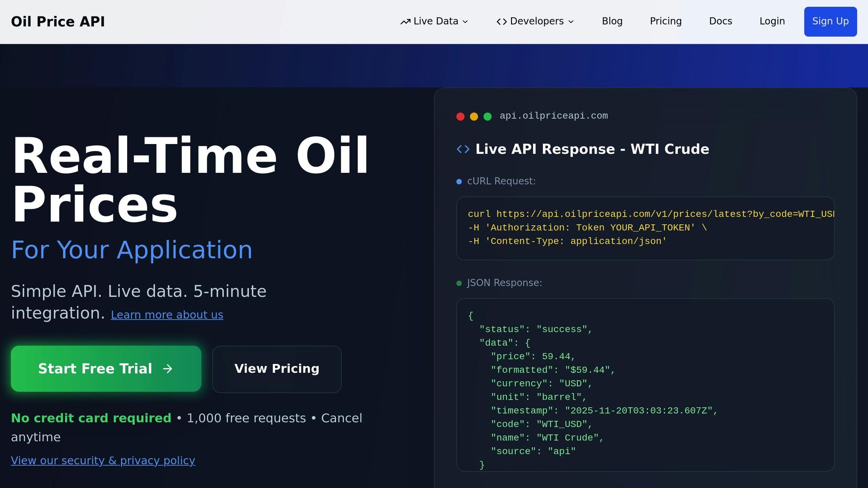Click the yellow window dot

(x=474, y=116)
